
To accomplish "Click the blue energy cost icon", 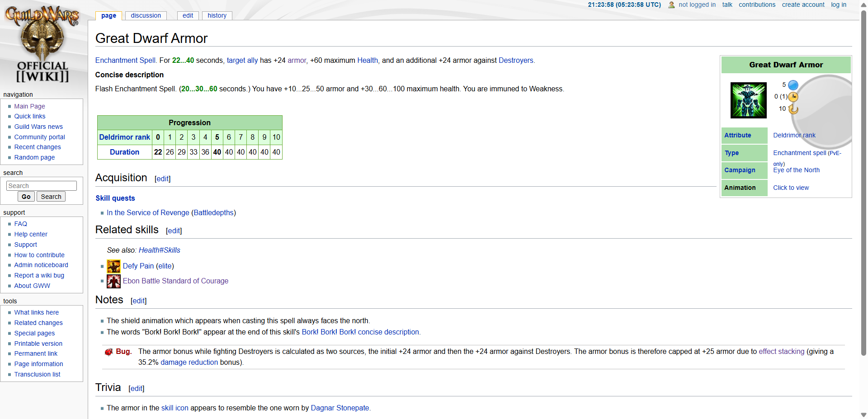I will click(793, 85).
